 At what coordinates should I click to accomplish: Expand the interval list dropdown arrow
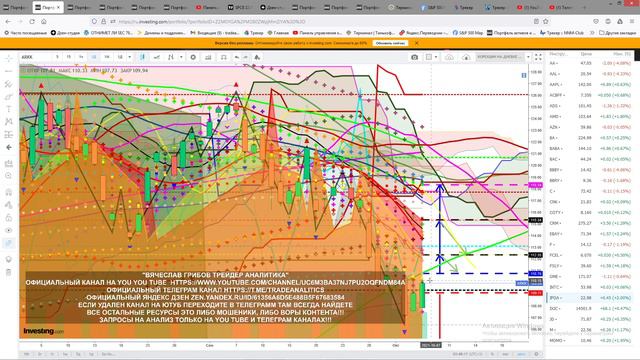(130, 57)
